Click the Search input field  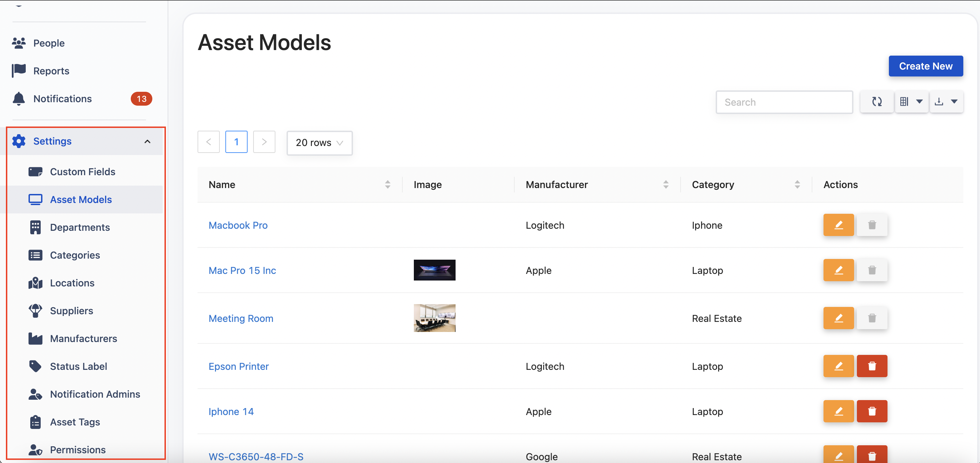(784, 102)
